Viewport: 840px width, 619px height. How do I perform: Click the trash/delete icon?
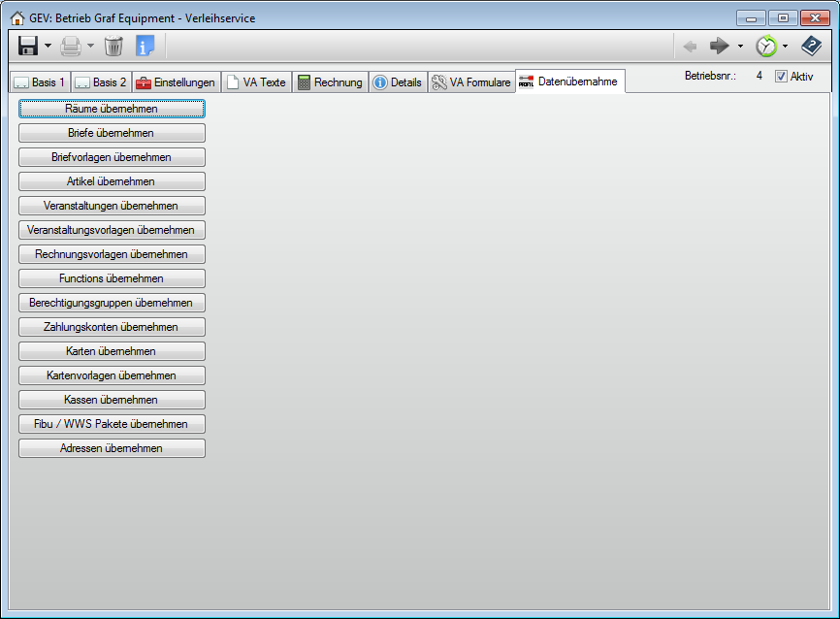(x=114, y=46)
